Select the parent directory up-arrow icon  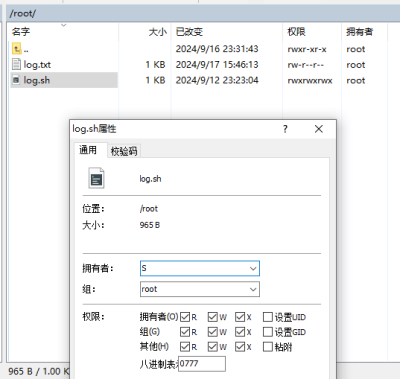[x=17, y=49]
